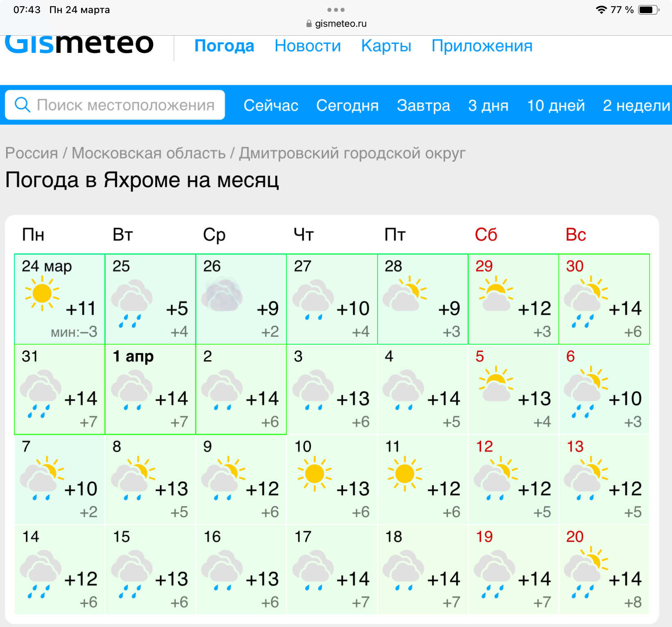Click the sun icon for April 10
672x627 pixels.
click(314, 474)
